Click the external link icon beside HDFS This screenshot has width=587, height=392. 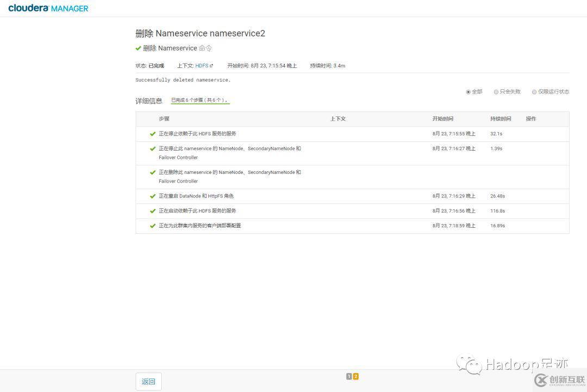tap(211, 66)
